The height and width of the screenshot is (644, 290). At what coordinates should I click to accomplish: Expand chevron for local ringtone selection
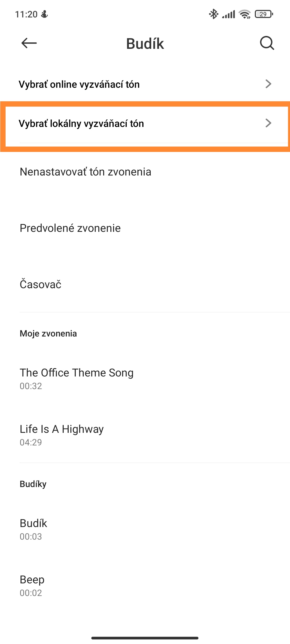point(268,123)
